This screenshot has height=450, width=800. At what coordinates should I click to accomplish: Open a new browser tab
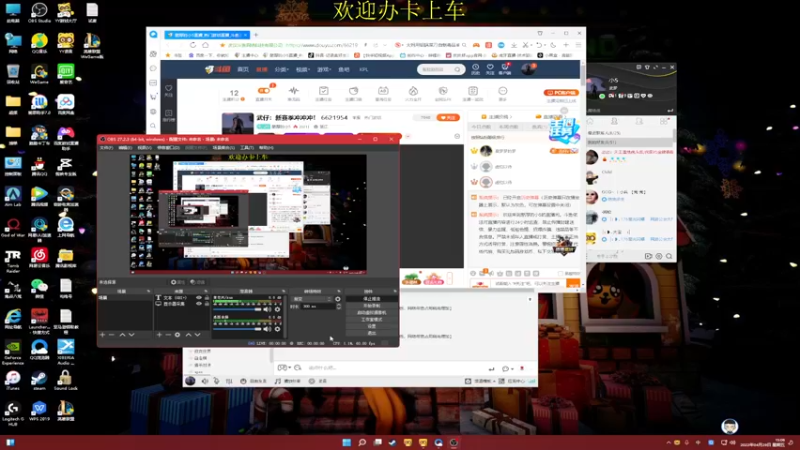click(256, 35)
